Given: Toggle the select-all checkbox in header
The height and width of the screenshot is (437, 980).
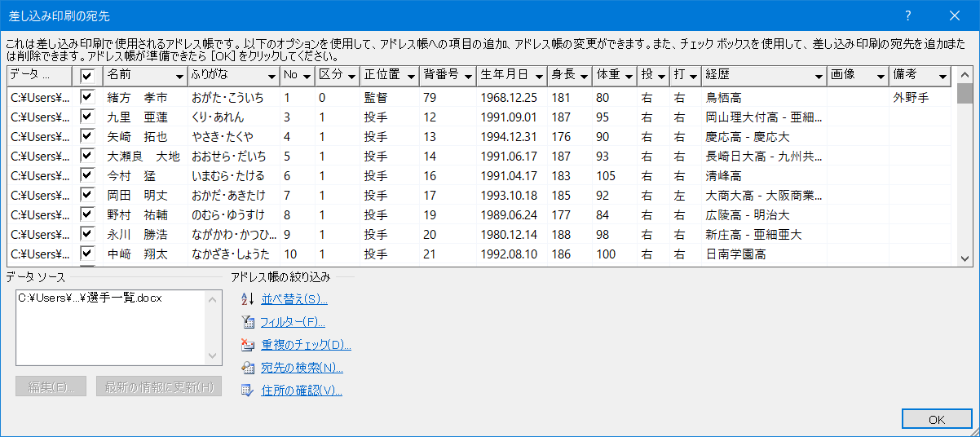Looking at the screenshot, I should pos(87,75).
